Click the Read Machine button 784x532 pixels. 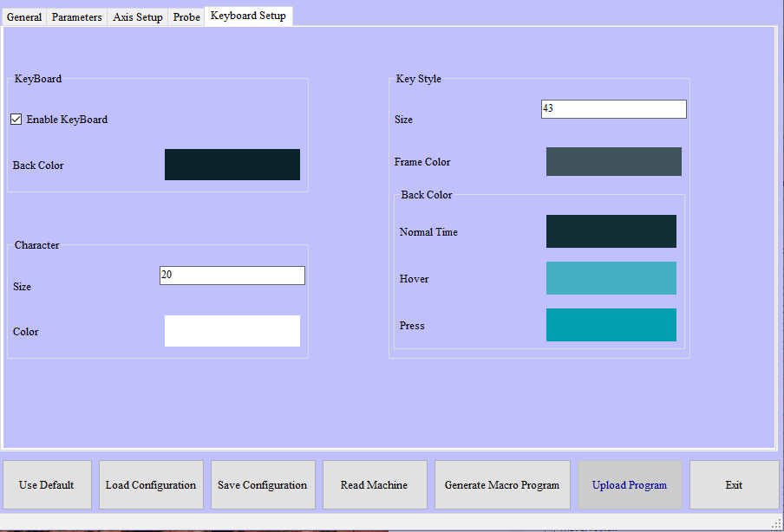[375, 485]
